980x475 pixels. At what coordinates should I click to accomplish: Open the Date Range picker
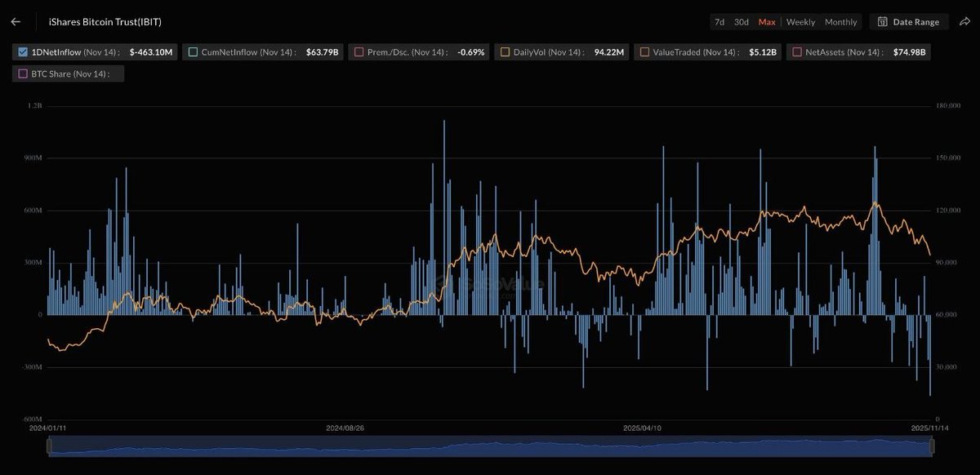click(909, 21)
